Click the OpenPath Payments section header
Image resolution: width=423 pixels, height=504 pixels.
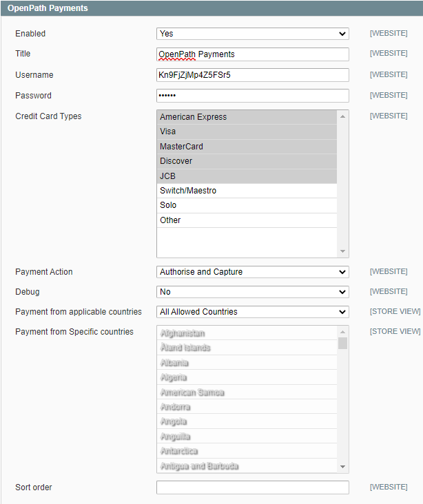coord(211,8)
